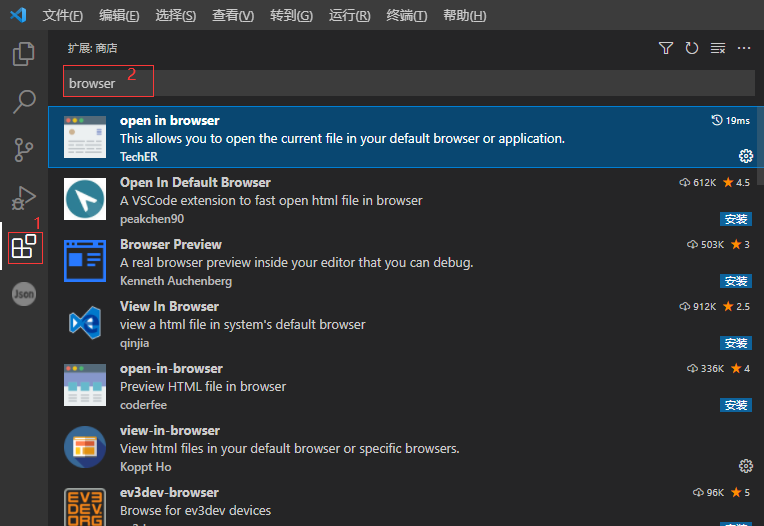Click the Preview HTML file in browser description

[203, 386]
